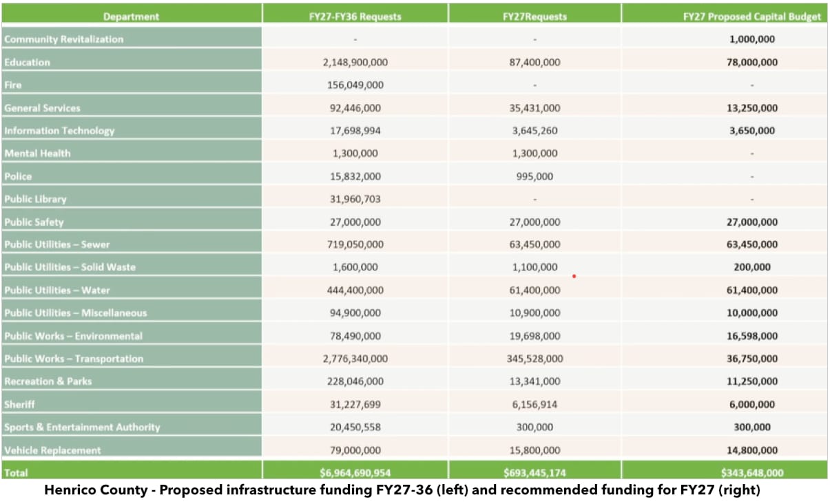Click the Public Library 31,960,703 cell

pos(355,199)
